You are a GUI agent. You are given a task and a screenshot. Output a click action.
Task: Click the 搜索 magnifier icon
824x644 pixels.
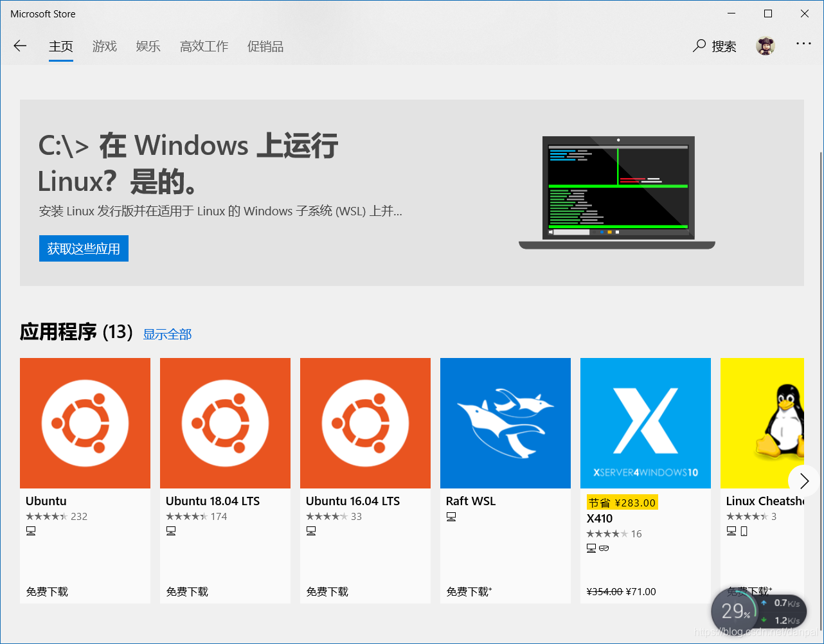click(x=699, y=46)
